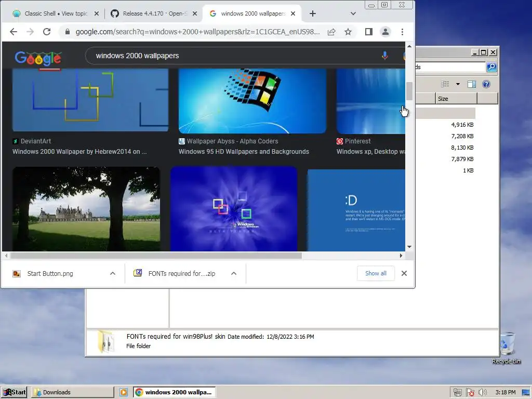The height and width of the screenshot is (399, 532).
Task: Close the Release 4.4.170 GitHub tab
Action: tap(195, 14)
